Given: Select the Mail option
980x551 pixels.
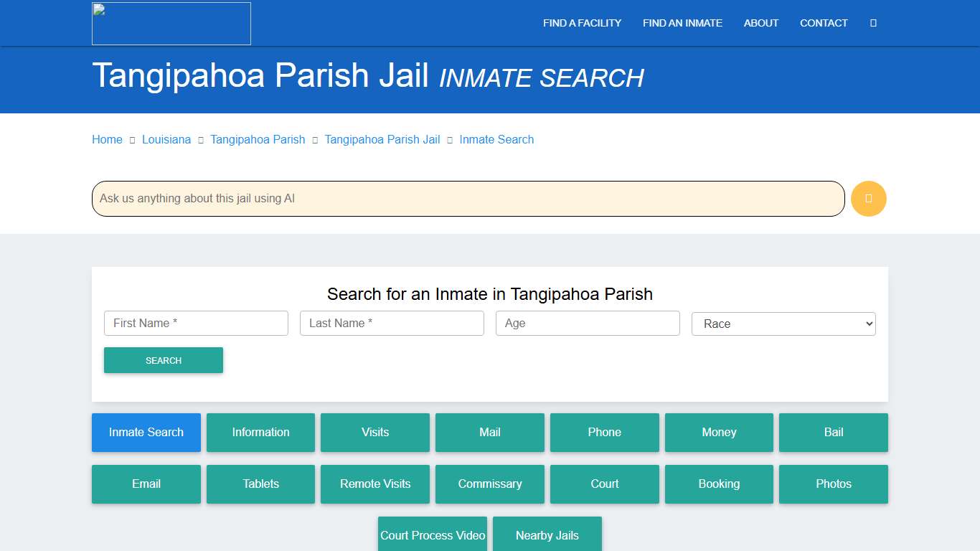Looking at the screenshot, I should 489,432.
